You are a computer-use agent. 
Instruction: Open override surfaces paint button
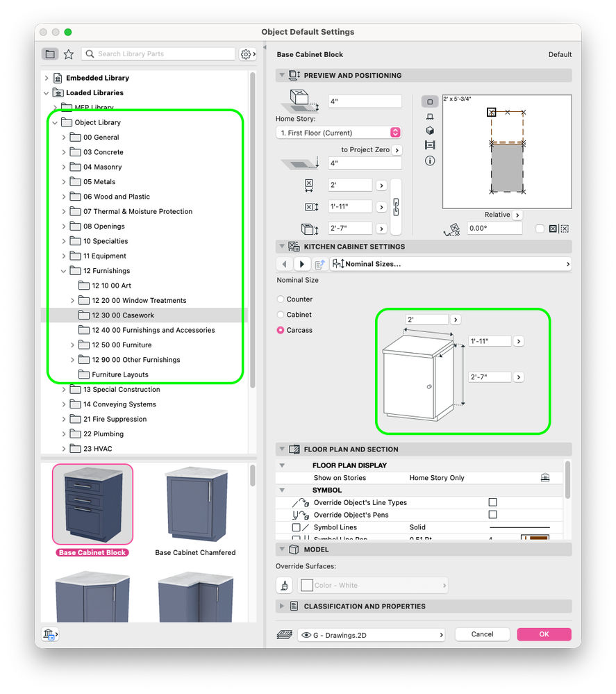click(x=285, y=585)
